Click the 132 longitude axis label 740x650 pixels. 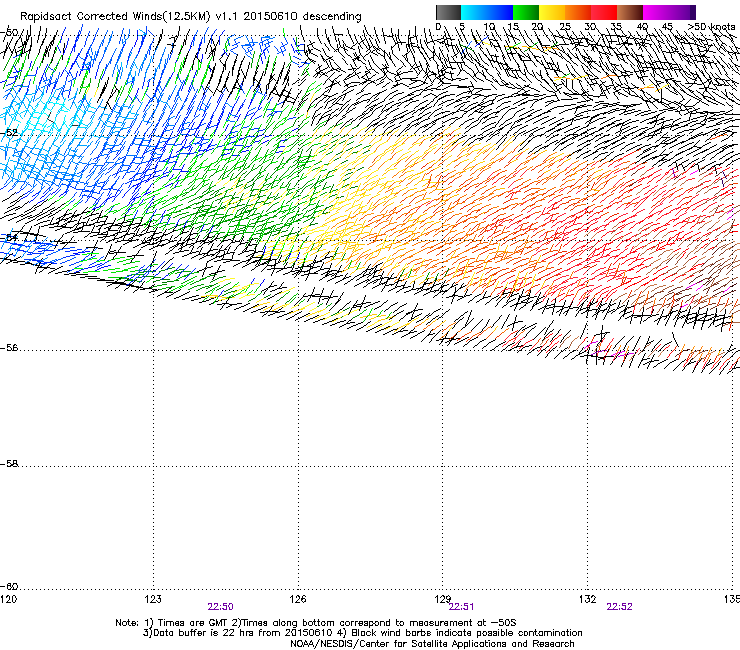click(x=587, y=599)
